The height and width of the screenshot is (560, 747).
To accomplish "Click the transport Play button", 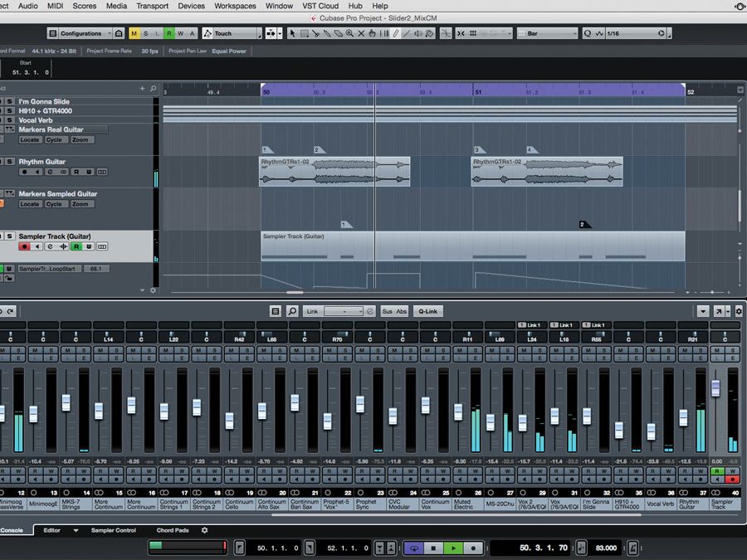I will pyautogui.click(x=453, y=548).
